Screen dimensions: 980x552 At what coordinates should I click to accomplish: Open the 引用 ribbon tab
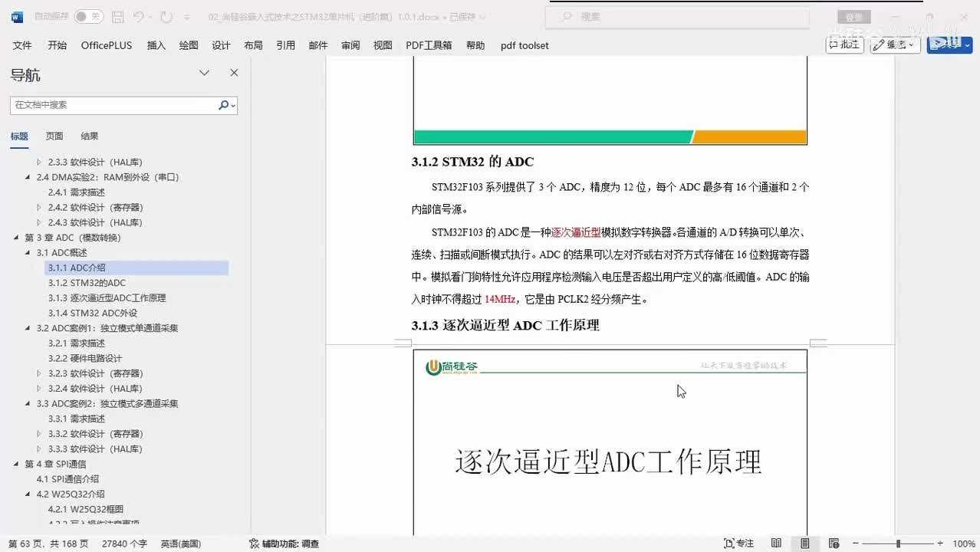coord(286,45)
